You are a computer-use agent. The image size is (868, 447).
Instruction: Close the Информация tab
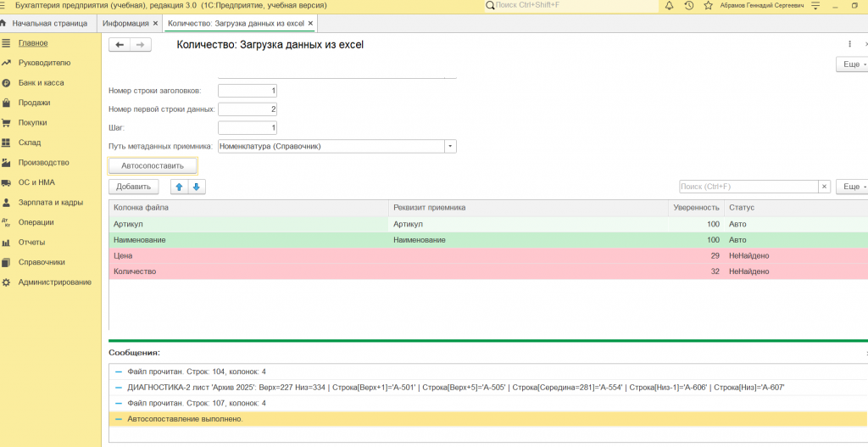point(155,23)
